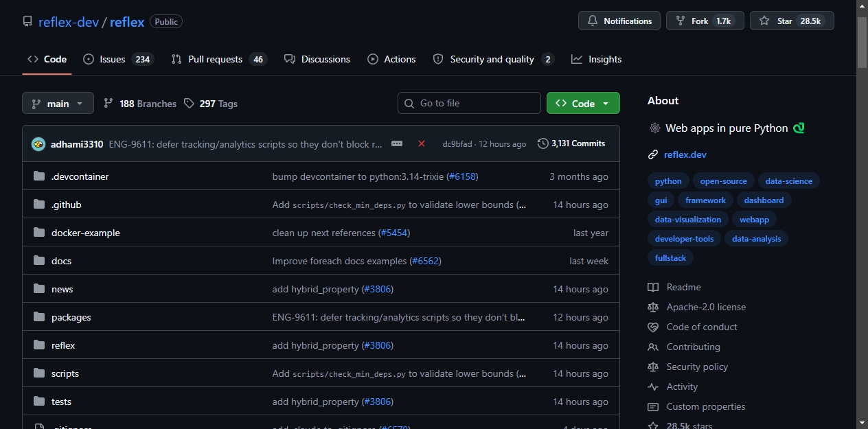This screenshot has width=868, height=429.
Task: Expand commit message with ellipsis button
Action: point(397,143)
